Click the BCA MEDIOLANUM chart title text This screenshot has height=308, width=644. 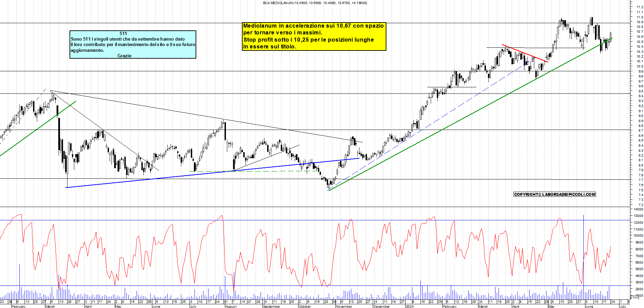[x=315, y=3]
